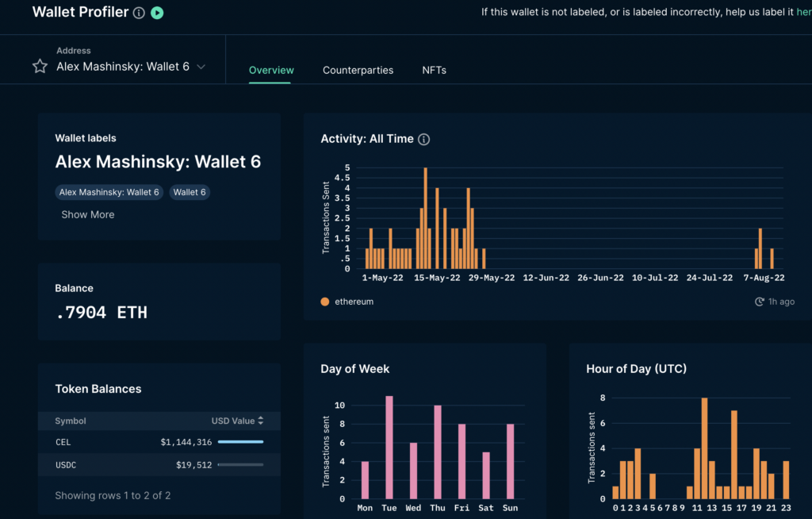Sort token balances by USD Value arrows
Viewport: 812px width, 519px height.
(260, 421)
